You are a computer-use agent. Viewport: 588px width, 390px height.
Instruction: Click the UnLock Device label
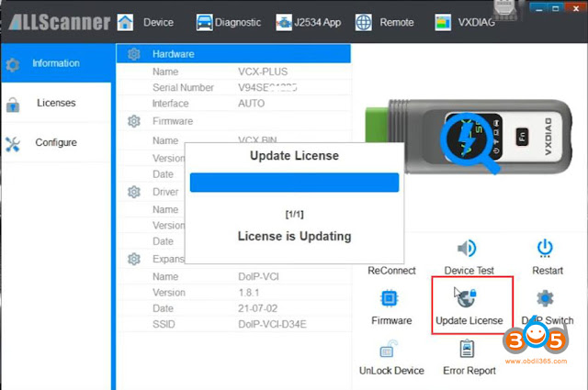(x=391, y=371)
